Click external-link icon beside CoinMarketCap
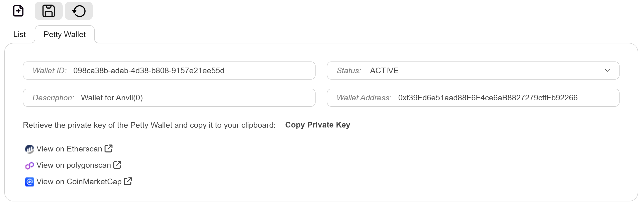 click(128, 181)
